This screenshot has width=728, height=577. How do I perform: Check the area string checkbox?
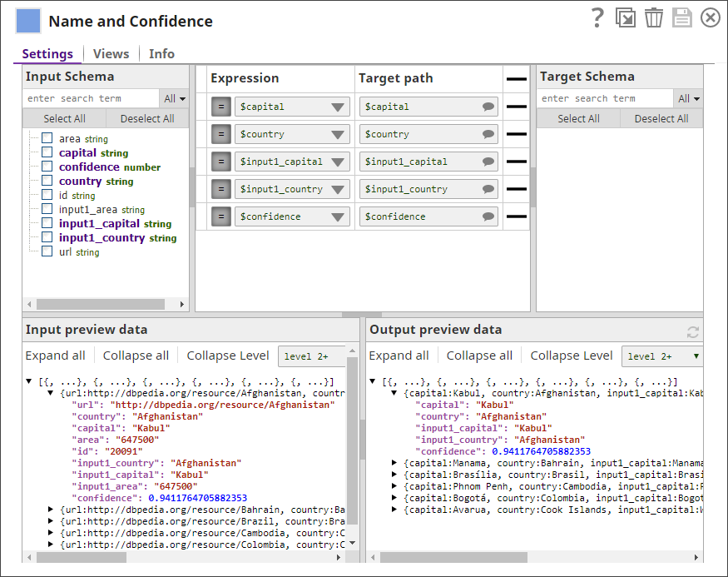tap(47, 139)
